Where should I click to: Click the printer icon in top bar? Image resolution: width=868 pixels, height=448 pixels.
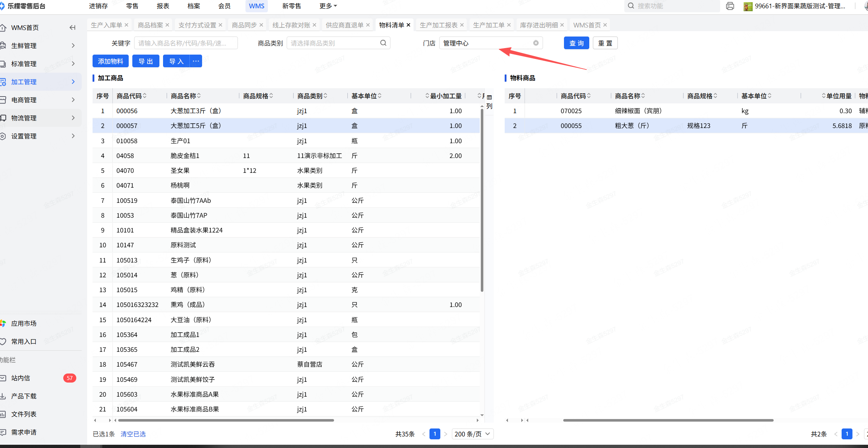[730, 6]
